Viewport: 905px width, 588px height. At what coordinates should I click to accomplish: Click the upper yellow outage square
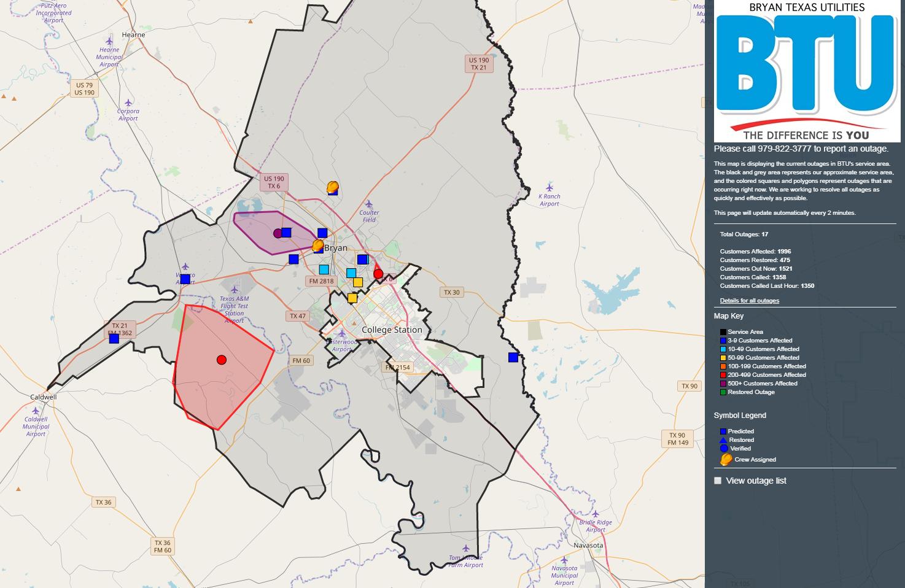pos(358,282)
